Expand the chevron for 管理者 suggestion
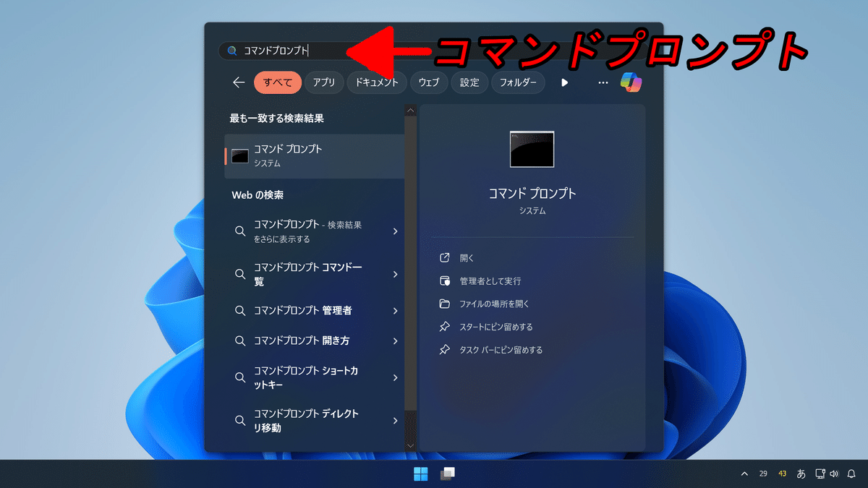Image resolution: width=868 pixels, height=488 pixels. point(395,311)
